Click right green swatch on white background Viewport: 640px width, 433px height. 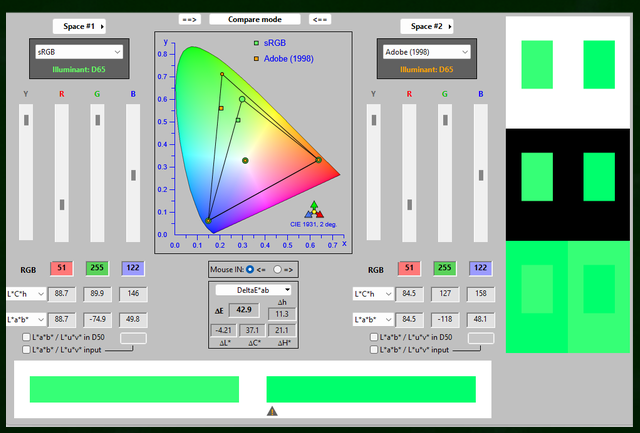point(599,64)
